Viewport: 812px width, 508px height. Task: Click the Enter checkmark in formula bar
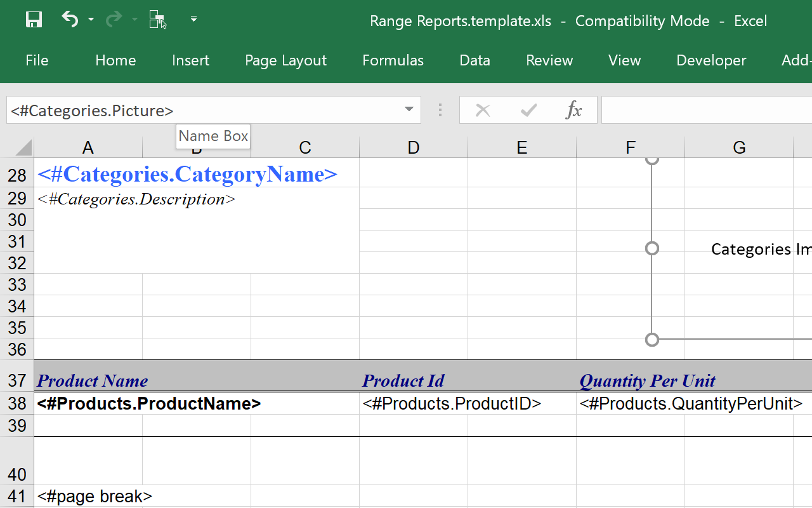point(528,110)
